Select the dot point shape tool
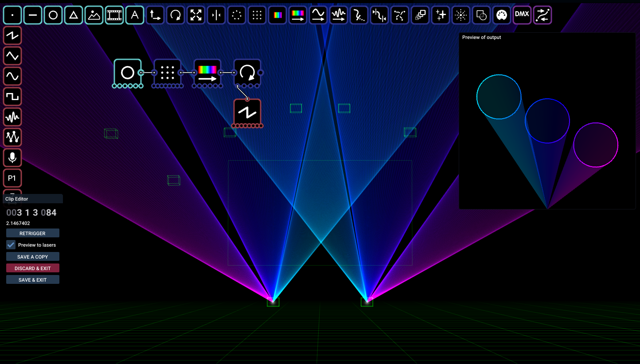Image resolution: width=640 pixels, height=364 pixels. 12,15
